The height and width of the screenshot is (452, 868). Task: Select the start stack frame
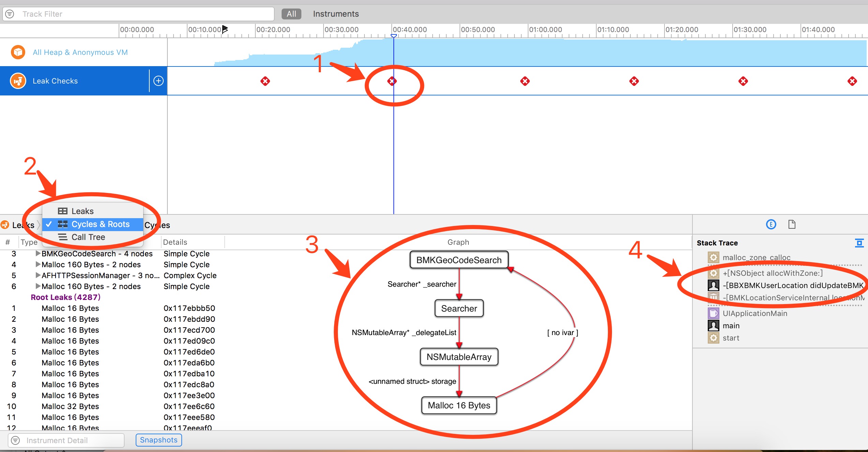(x=731, y=338)
